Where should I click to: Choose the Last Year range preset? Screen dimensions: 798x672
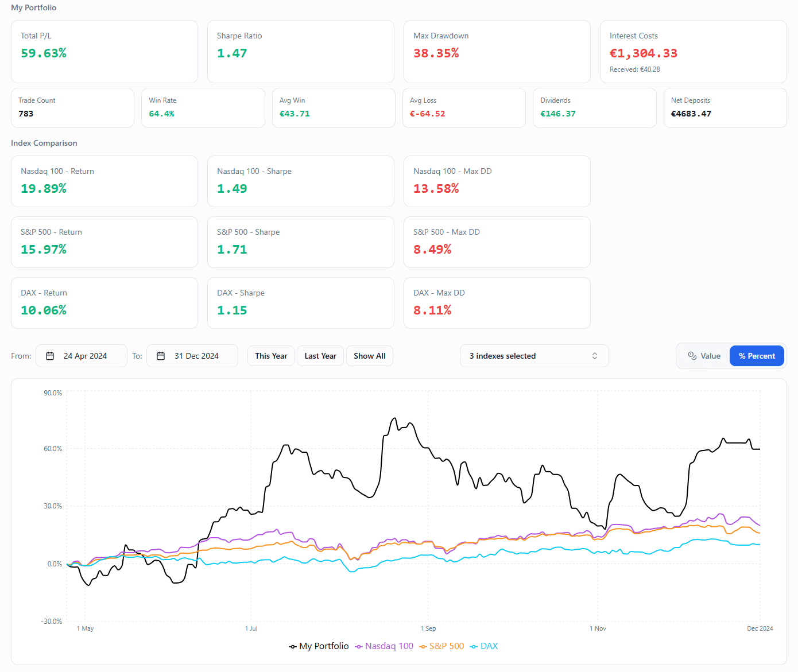(320, 356)
